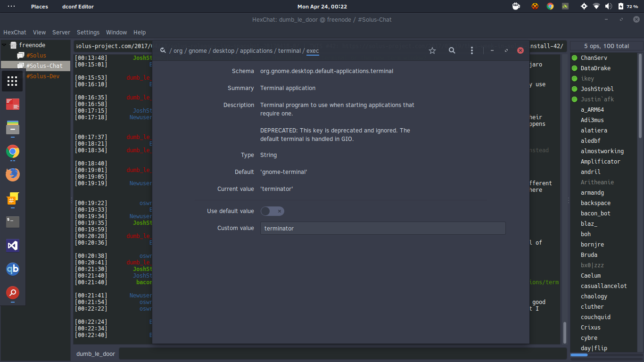Click the Chrome tray icon in top panel
Screen dimensions: 644x362
click(x=550, y=6)
